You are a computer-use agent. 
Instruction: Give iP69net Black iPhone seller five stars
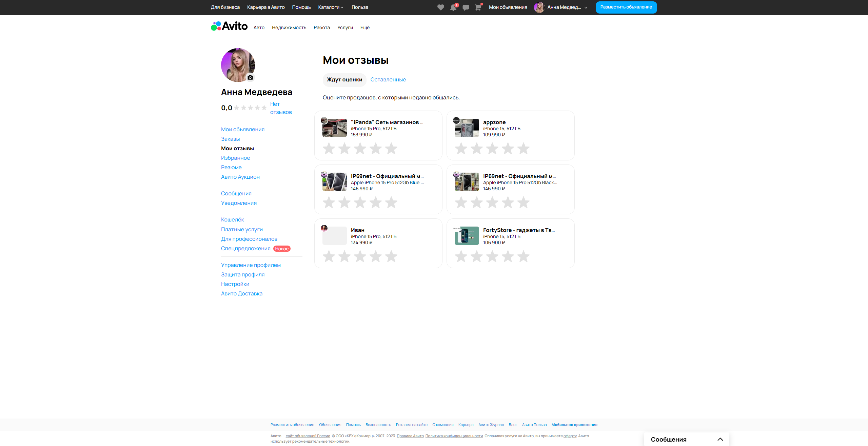pos(524,202)
